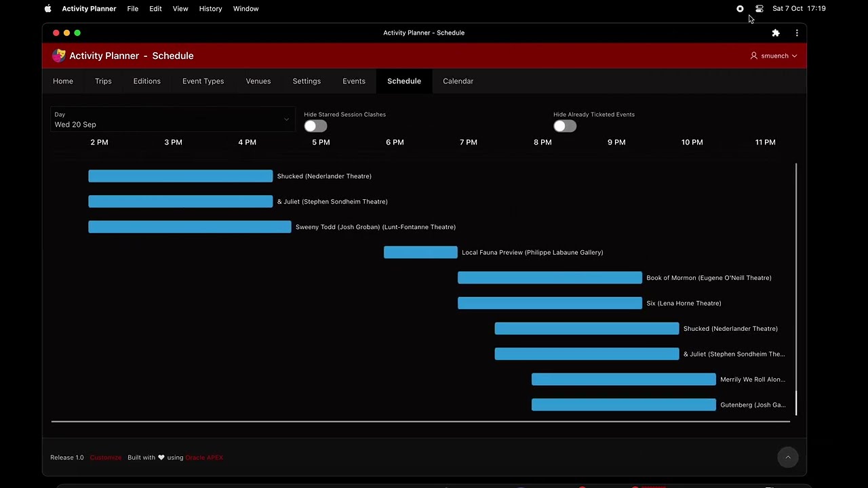Open the Edit menu

click(x=155, y=9)
